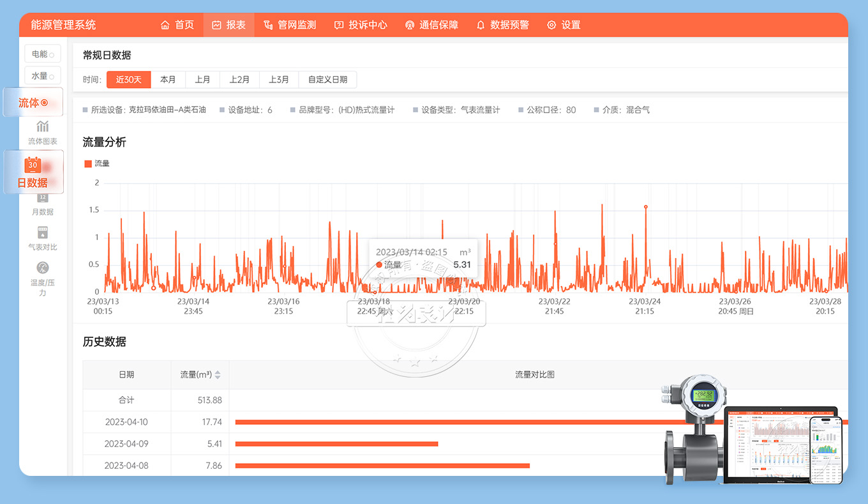Open 设置 via the gear icon
Screen dimensions: 868x504
pyautogui.click(x=551, y=25)
